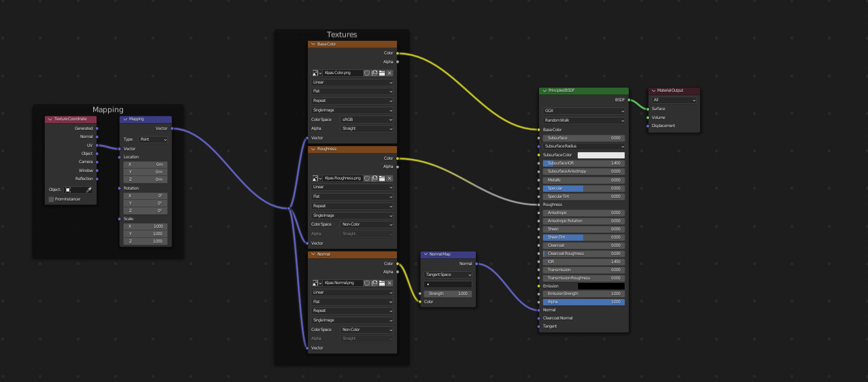The image size is (868, 382).
Task: Open Normal texture node Single Image dropdown
Action: coord(352,320)
